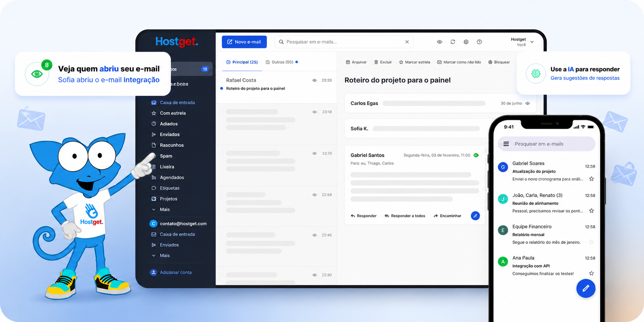Expand Mais below Projetos

(x=161, y=209)
